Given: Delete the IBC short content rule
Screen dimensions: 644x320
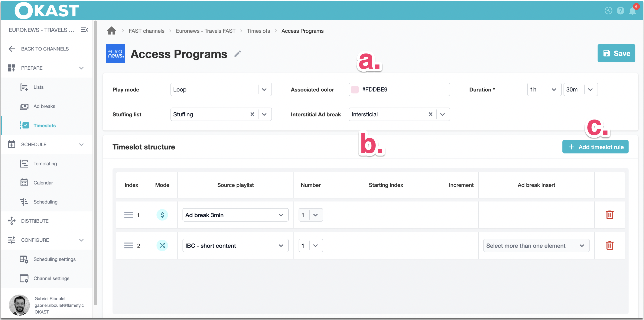Looking at the screenshot, I should pos(609,245).
